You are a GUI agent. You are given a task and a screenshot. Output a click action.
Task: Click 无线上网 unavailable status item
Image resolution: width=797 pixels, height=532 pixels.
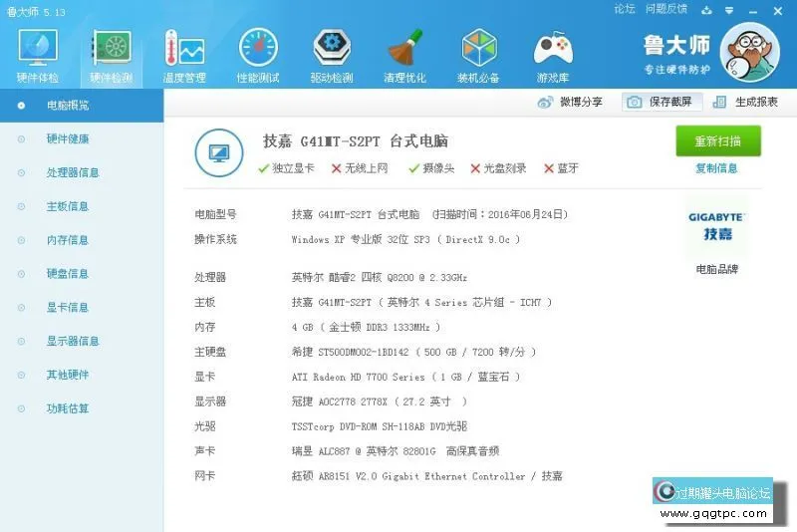click(x=360, y=168)
